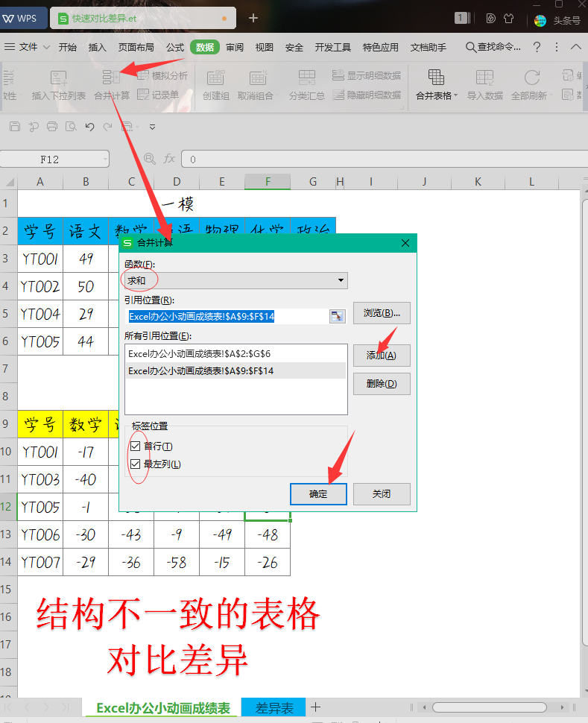Confirm the dialog with 确定
This screenshot has width=588, height=723.
point(318,494)
